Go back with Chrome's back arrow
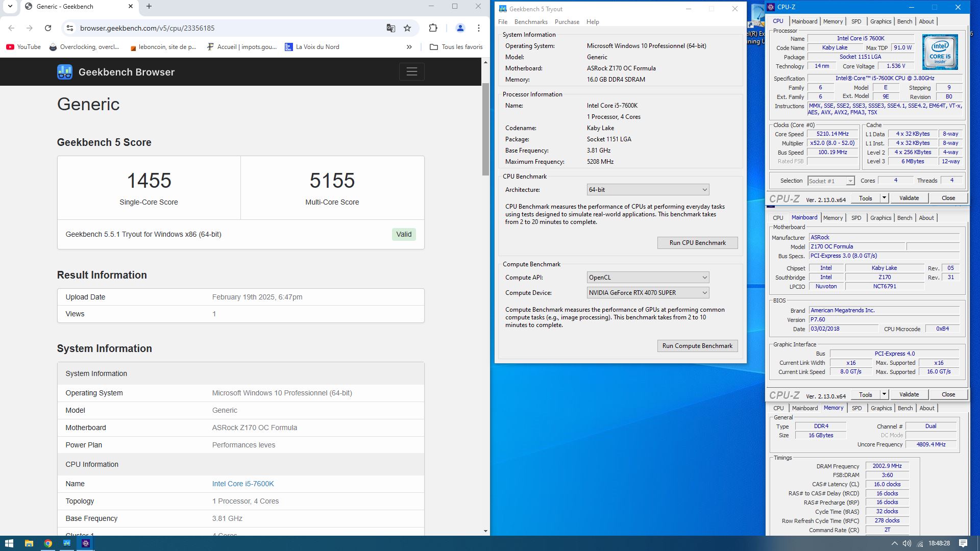The width and height of the screenshot is (980, 551). 11,28
